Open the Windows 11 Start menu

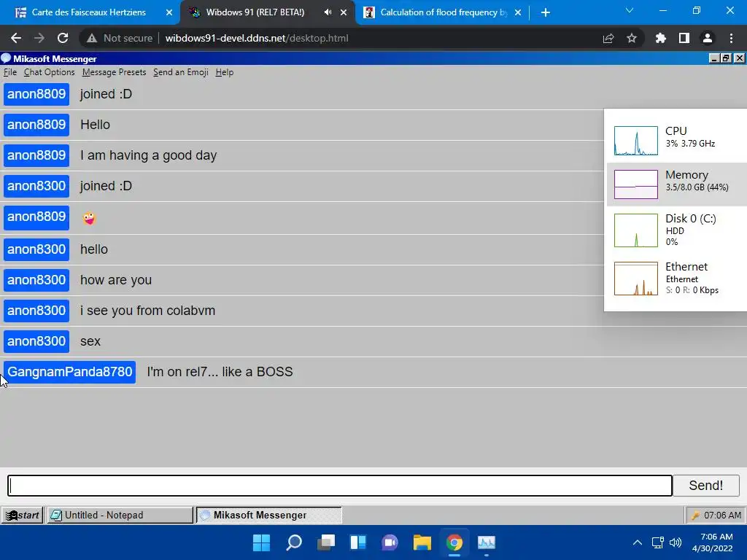[x=261, y=542]
